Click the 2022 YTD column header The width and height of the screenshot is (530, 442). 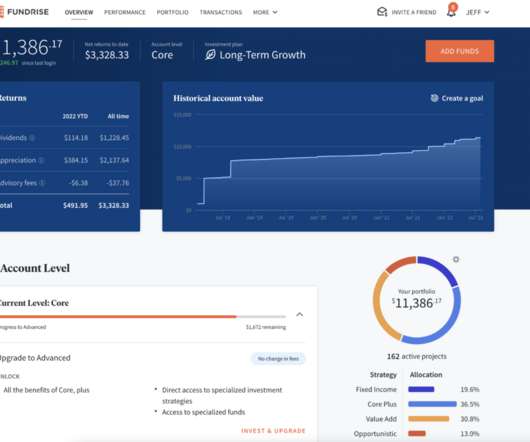pos(75,116)
